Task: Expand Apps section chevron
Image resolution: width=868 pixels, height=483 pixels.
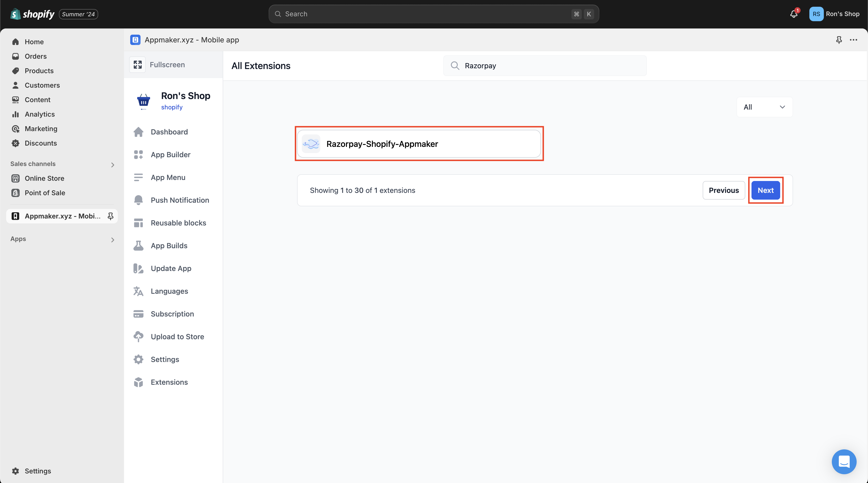Action: point(113,240)
